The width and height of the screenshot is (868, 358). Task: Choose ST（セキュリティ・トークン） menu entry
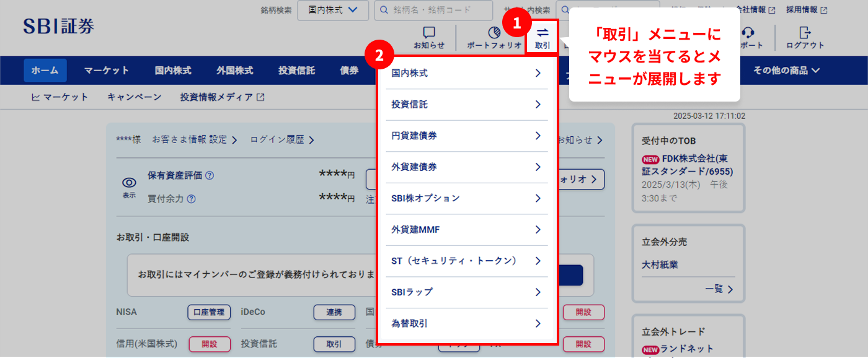pyautogui.click(x=467, y=261)
